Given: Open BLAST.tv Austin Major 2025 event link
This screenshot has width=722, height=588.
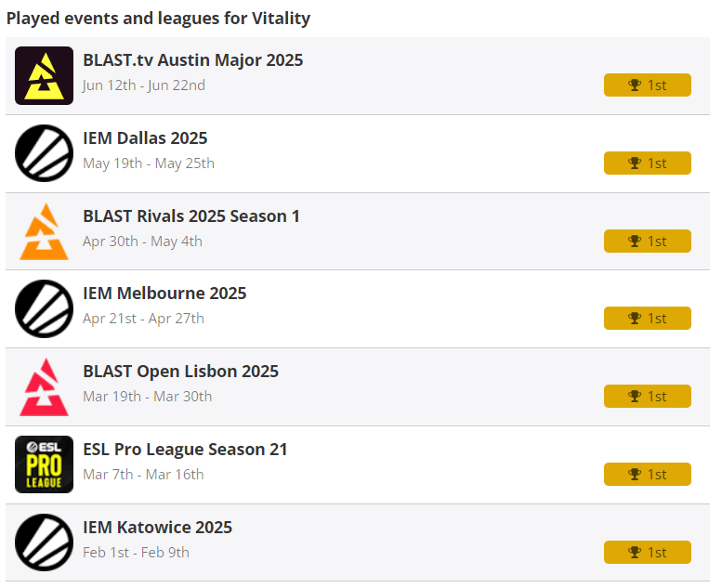Looking at the screenshot, I should pyautogui.click(x=192, y=60).
